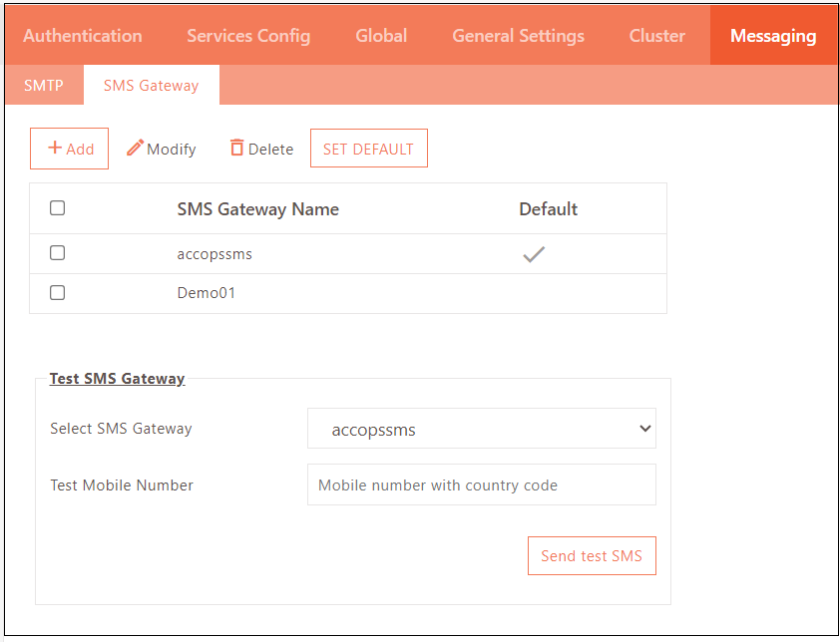The height and width of the screenshot is (642, 840).
Task: Open the Authentication tab
Action: point(82,36)
